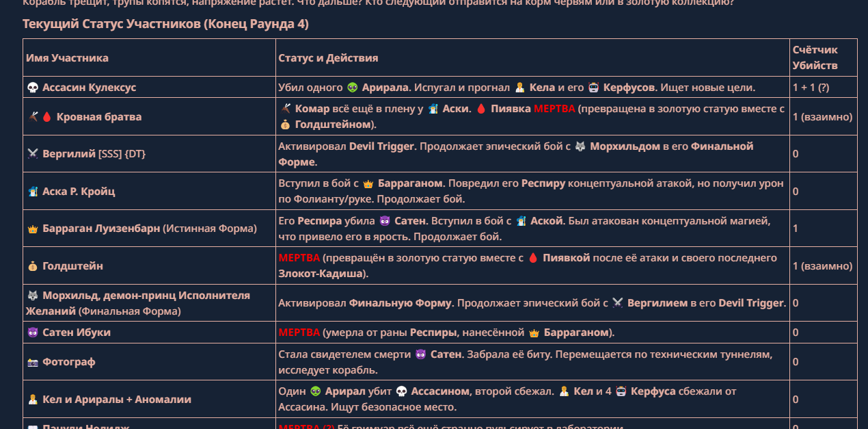Click the red МЕРТВА in Сатен Ибуки status
868x429 pixels.
(299, 333)
